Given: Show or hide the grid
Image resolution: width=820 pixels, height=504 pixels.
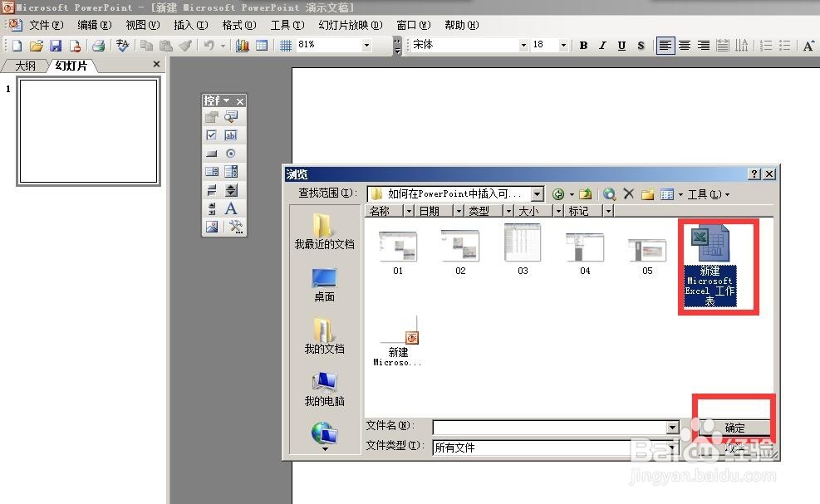Looking at the screenshot, I should [x=285, y=46].
